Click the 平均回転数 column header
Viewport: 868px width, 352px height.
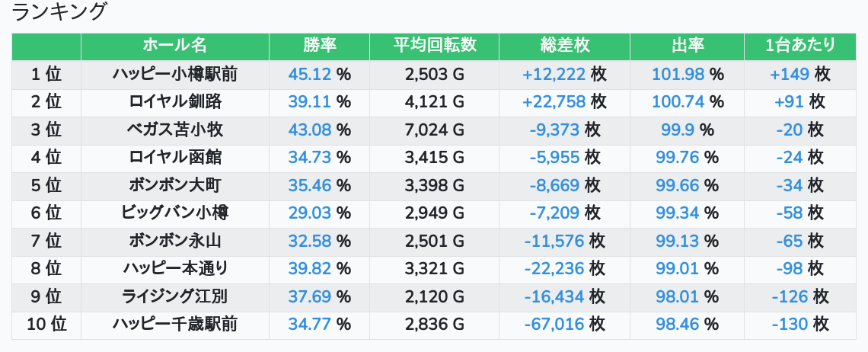(x=434, y=46)
